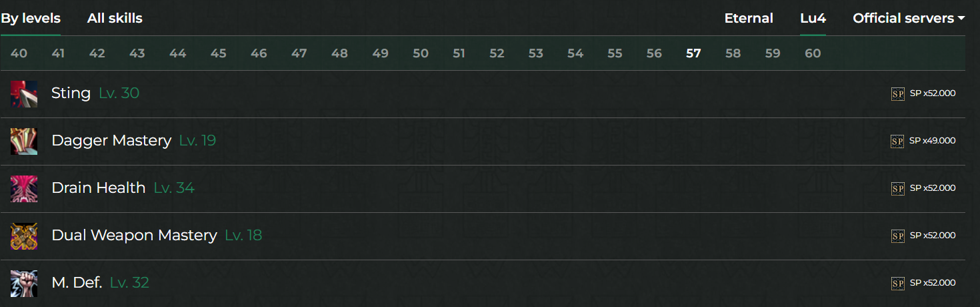Click the Dual Weapon Mastery skill icon
This screenshot has height=307, width=980.
coord(24,236)
